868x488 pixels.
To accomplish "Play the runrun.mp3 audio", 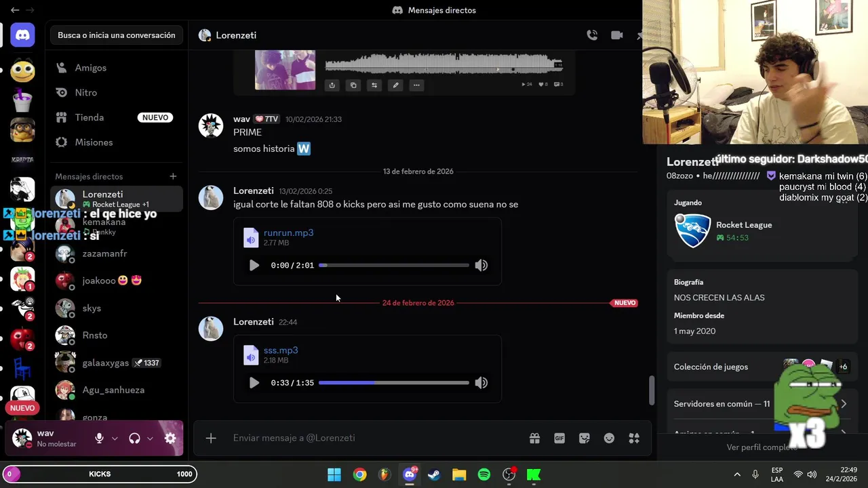I will (254, 265).
